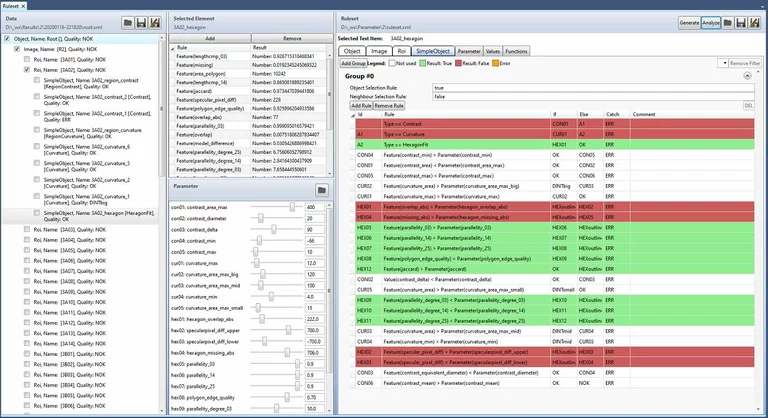This screenshot has height=418, width=768.
Task: Uncheck the Image [R2] checkbox
Action: click(17, 49)
